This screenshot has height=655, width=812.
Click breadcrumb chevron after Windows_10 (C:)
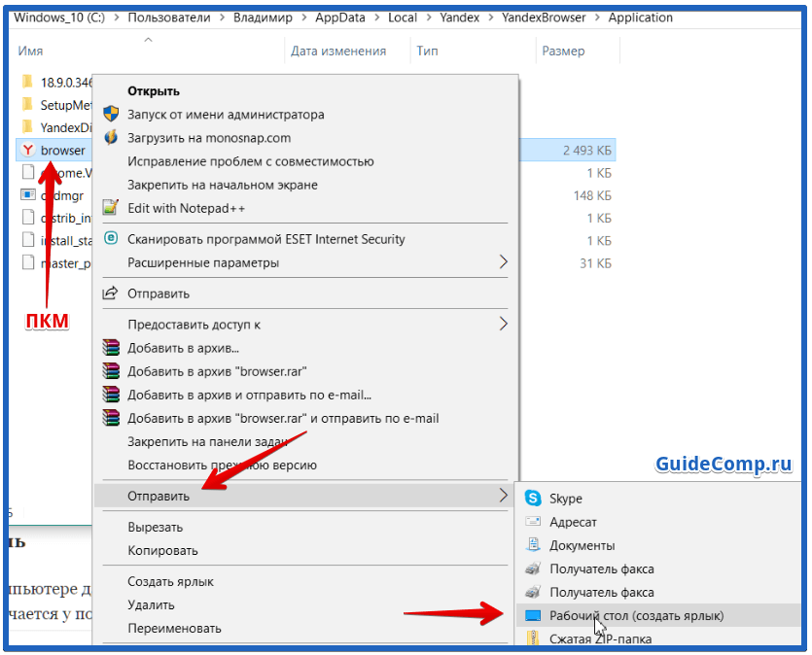117,17
